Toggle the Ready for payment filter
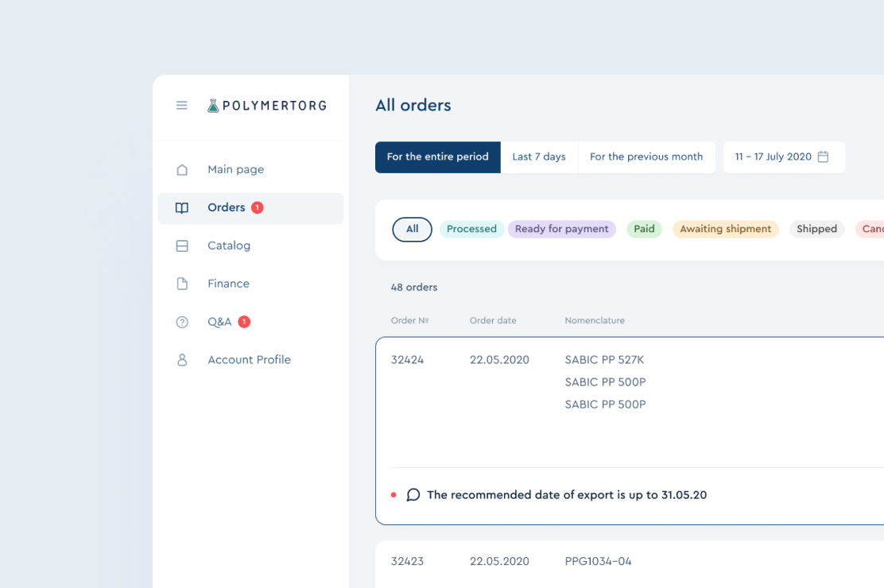Image resolution: width=884 pixels, height=588 pixels. [x=561, y=229]
